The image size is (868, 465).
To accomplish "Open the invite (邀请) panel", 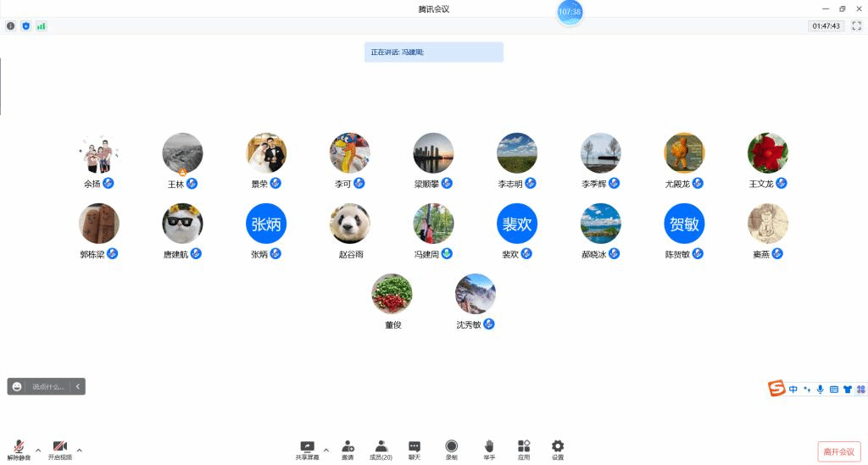I will coord(348,449).
